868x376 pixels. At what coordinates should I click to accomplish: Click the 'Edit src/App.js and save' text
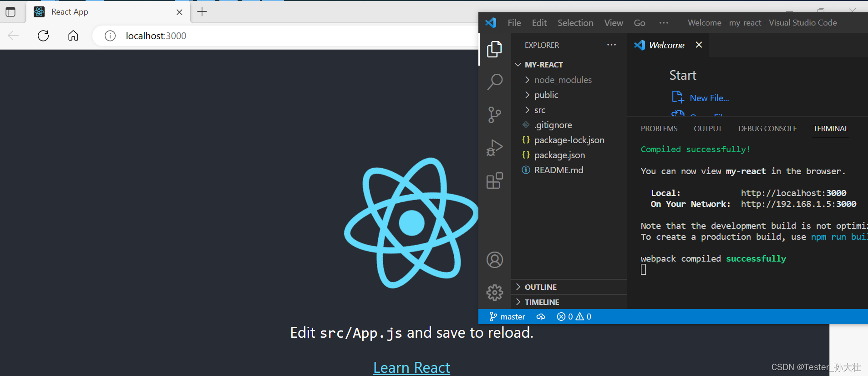[x=411, y=333]
